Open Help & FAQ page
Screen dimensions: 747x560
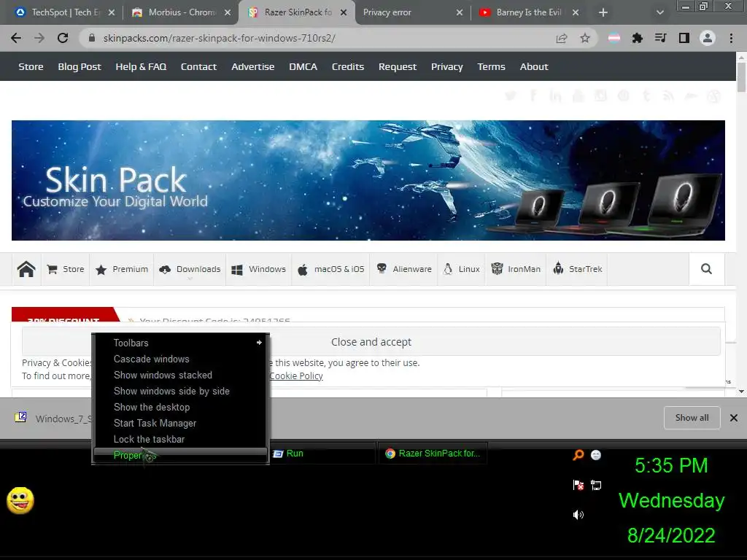pyautogui.click(x=141, y=66)
